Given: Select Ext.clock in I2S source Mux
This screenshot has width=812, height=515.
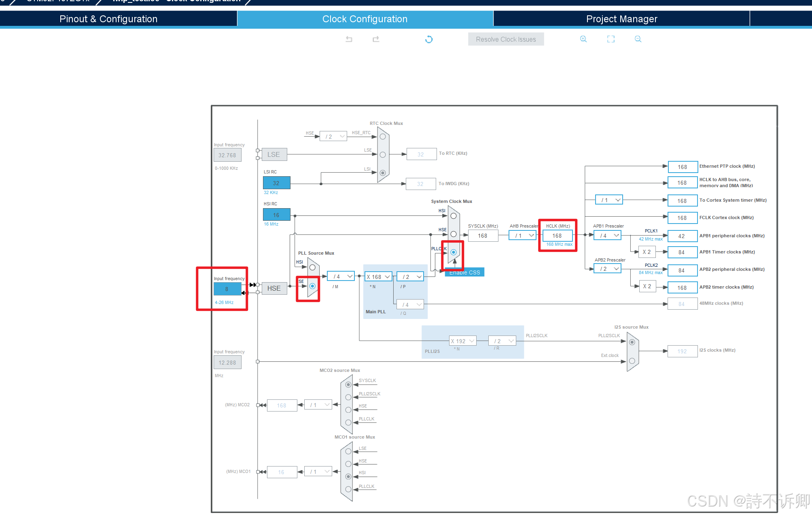Looking at the screenshot, I should click(632, 361).
